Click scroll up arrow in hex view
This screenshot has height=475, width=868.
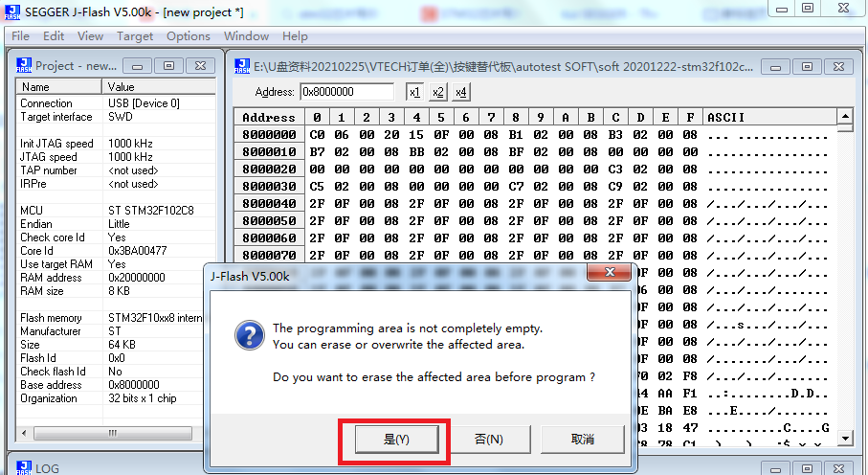click(845, 117)
